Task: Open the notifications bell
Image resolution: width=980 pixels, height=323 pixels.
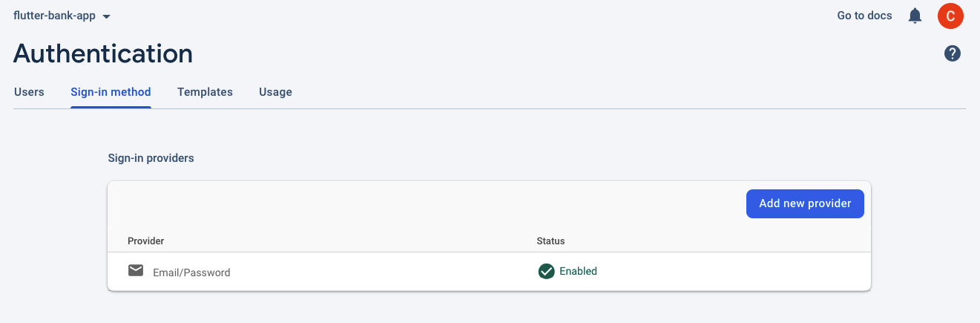Action: pos(915,16)
